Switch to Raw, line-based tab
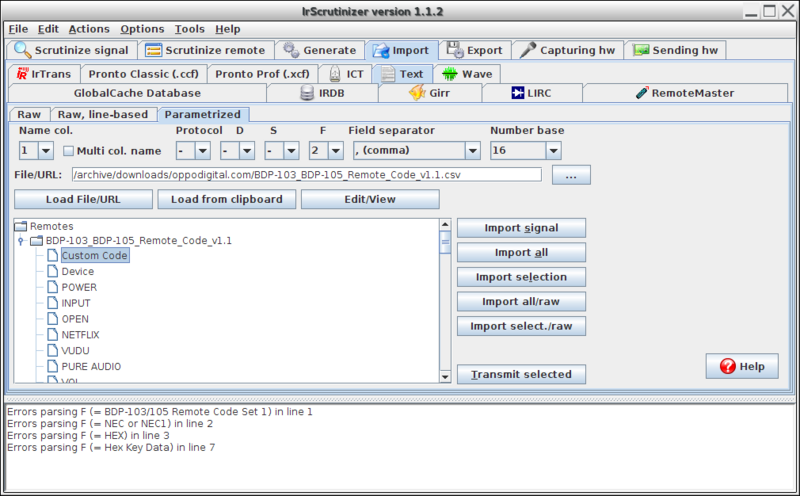 [x=103, y=114]
